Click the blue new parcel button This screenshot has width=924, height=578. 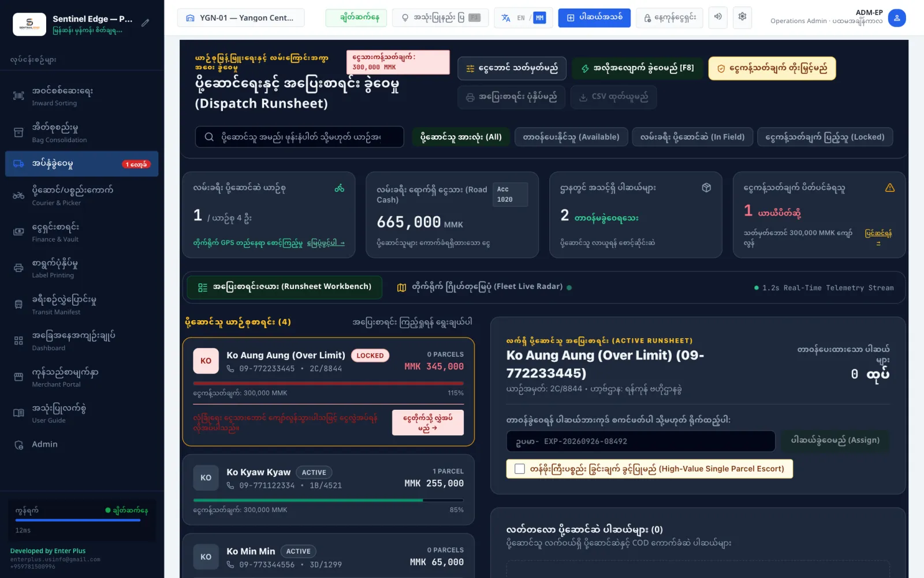(594, 18)
